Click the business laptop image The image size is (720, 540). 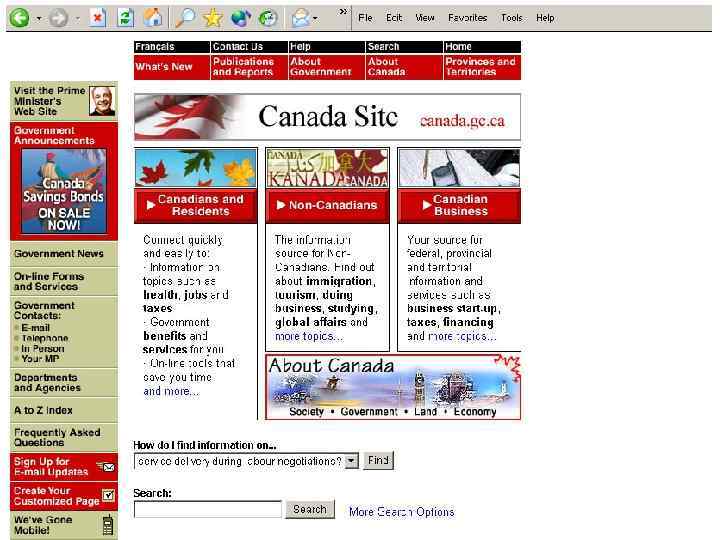pyautogui.click(x=459, y=168)
